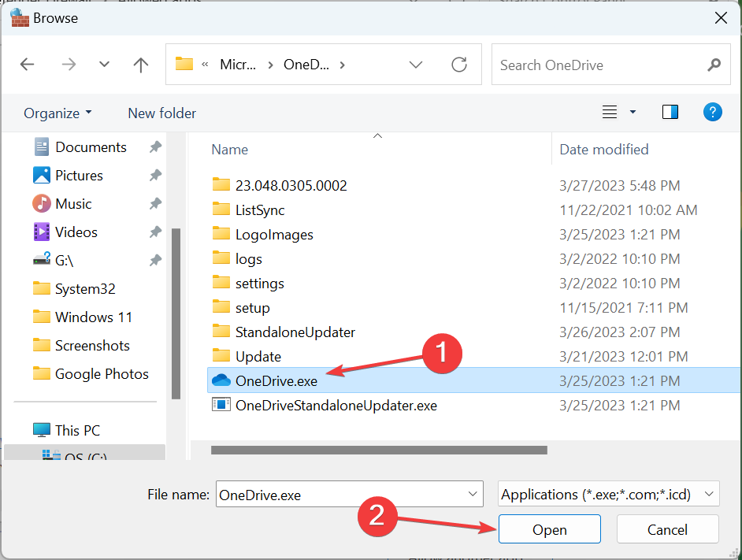
Task: Select the StandaloneUpdater folder
Action: pos(295,332)
